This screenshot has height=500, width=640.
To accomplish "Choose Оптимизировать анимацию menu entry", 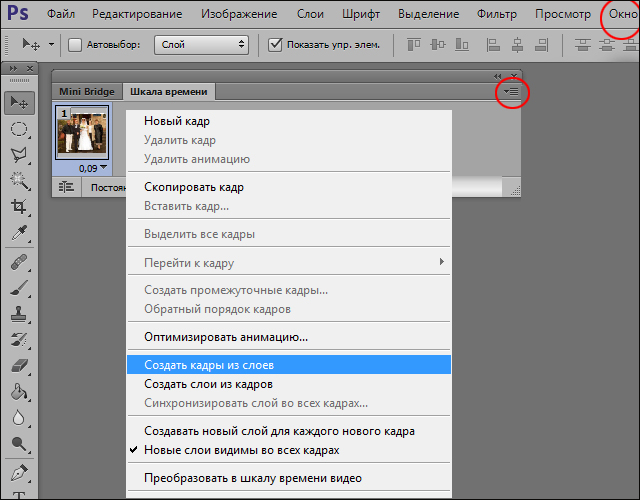I will [289, 337].
